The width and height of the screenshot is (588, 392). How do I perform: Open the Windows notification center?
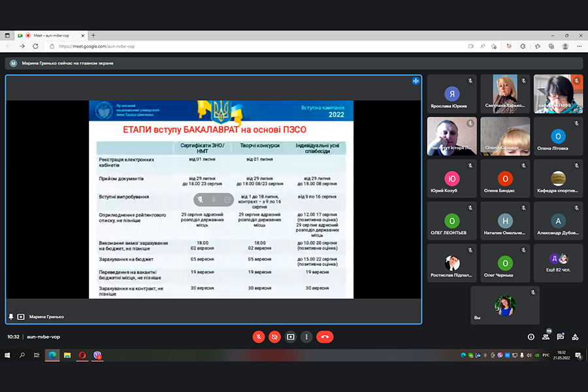coord(578,355)
